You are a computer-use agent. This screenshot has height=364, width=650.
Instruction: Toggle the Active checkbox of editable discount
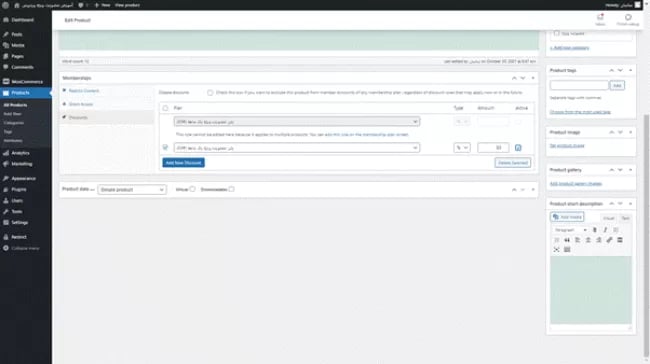[x=518, y=148]
